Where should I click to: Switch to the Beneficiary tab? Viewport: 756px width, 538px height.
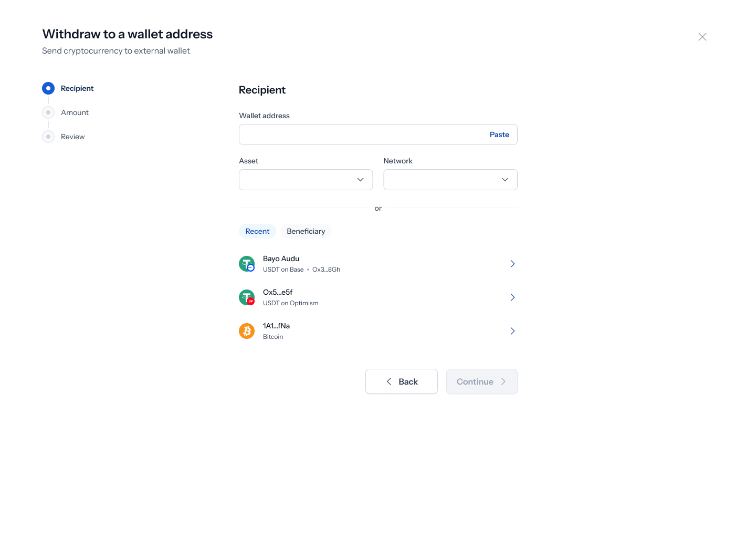click(x=306, y=231)
